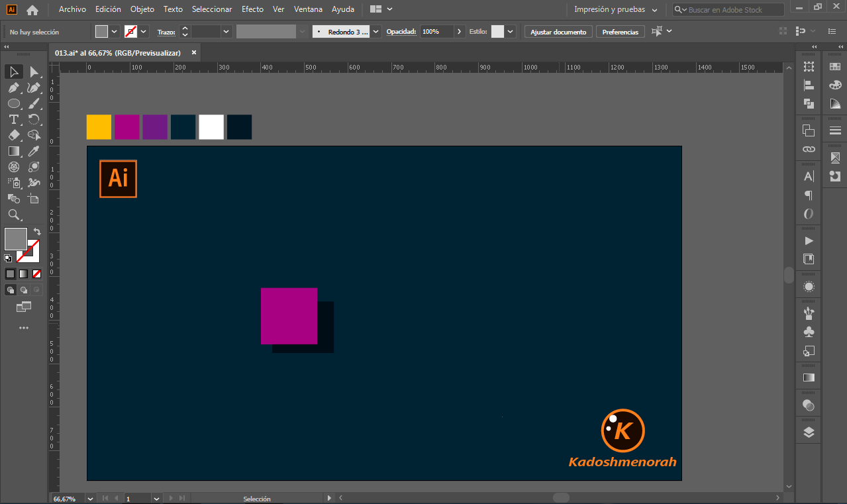
Task: Open the Edición menu
Action: 108,10
